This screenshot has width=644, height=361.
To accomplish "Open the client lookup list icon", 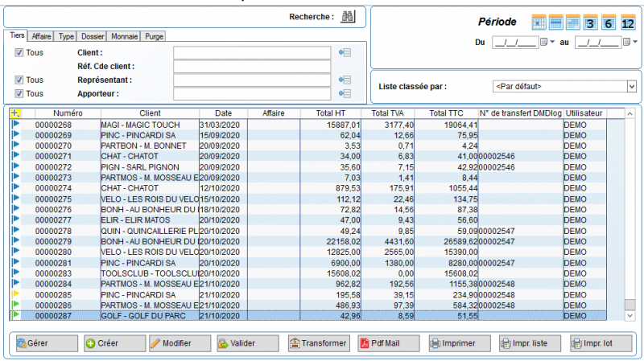I will pyautogui.click(x=346, y=53).
